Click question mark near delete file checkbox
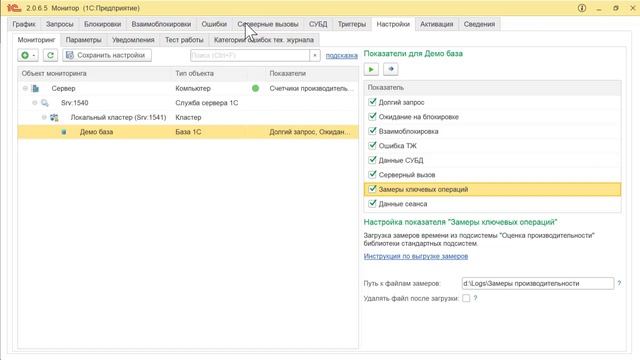Screen dimensions: 640x360 click(475, 298)
